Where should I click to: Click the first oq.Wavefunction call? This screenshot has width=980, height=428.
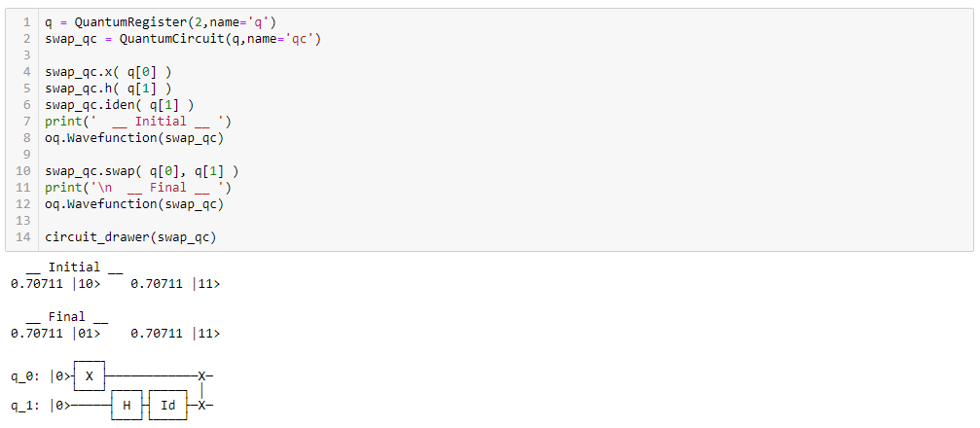tap(133, 137)
